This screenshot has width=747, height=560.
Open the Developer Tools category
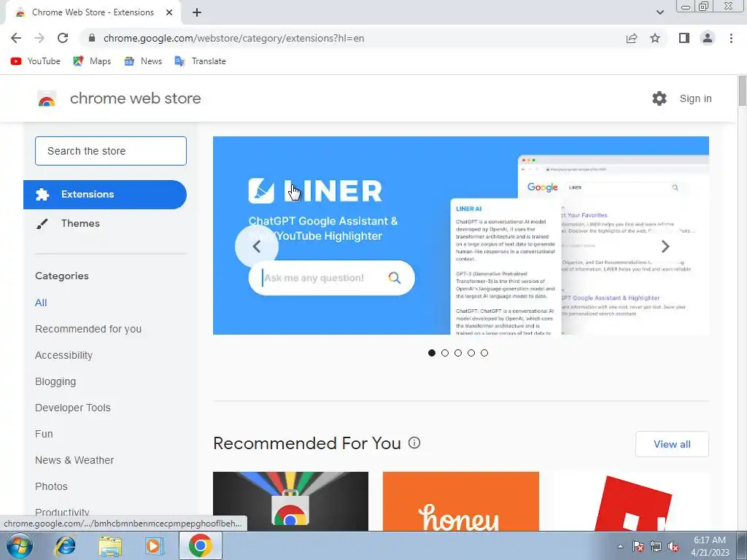73,408
